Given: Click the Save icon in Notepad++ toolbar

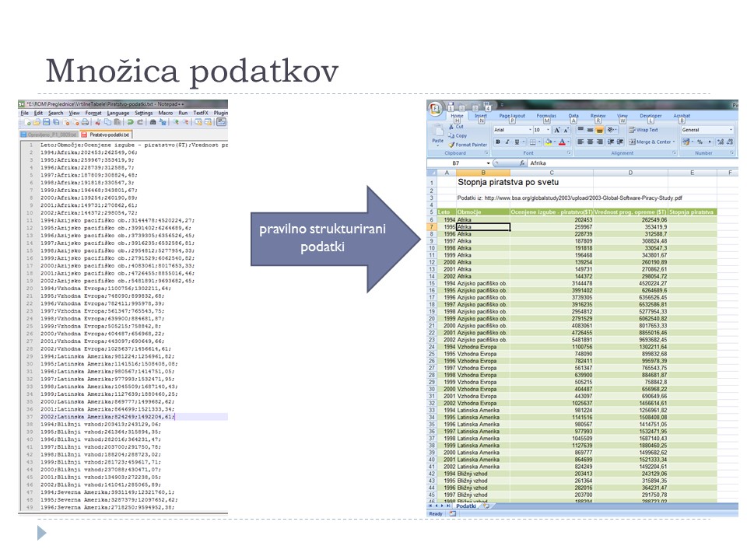Looking at the screenshot, I should tap(45, 122).
